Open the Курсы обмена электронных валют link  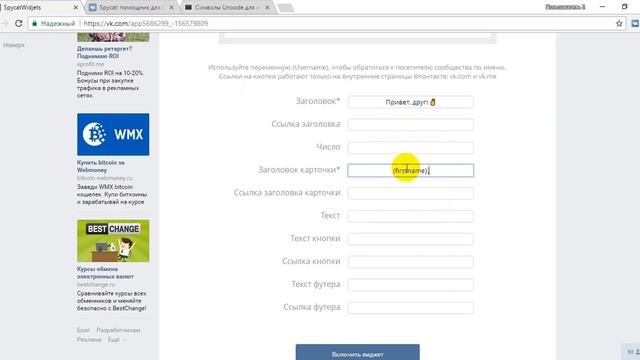105,273
